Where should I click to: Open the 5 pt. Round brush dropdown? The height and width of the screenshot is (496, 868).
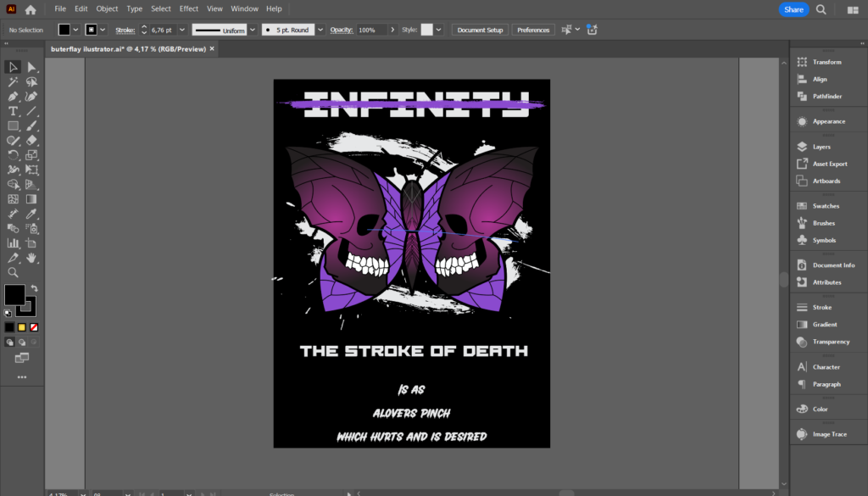click(x=320, y=31)
